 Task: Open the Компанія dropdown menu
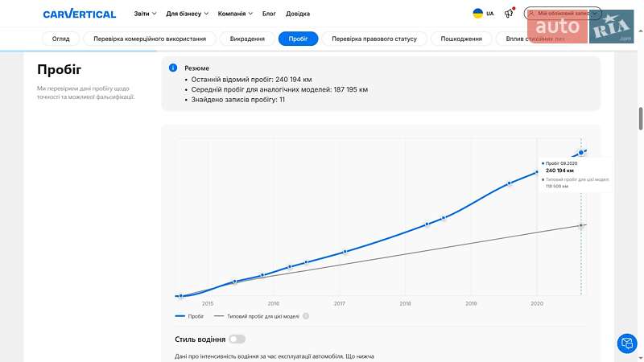(x=235, y=14)
